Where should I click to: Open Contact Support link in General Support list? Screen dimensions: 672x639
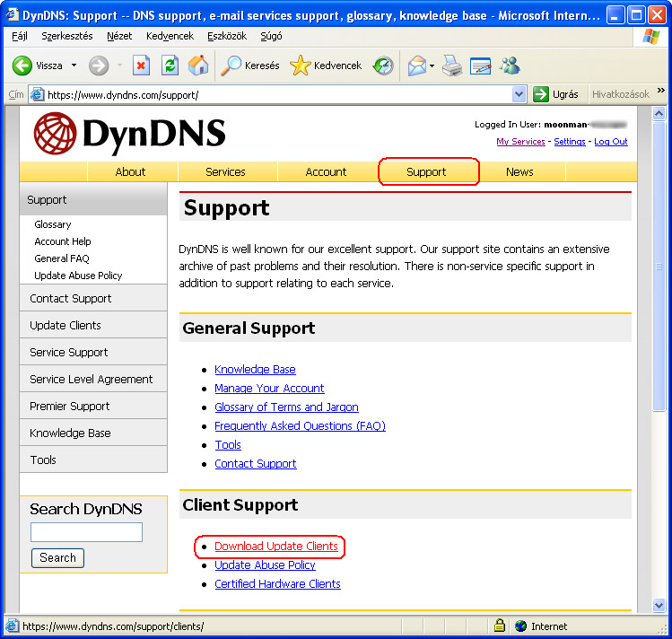(x=256, y=464)
